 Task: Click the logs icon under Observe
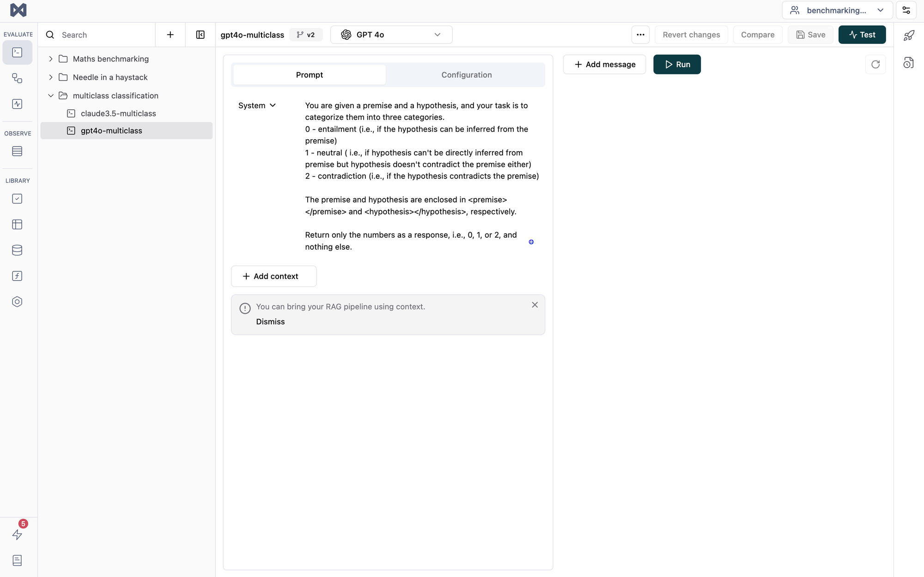pos(17,151)
